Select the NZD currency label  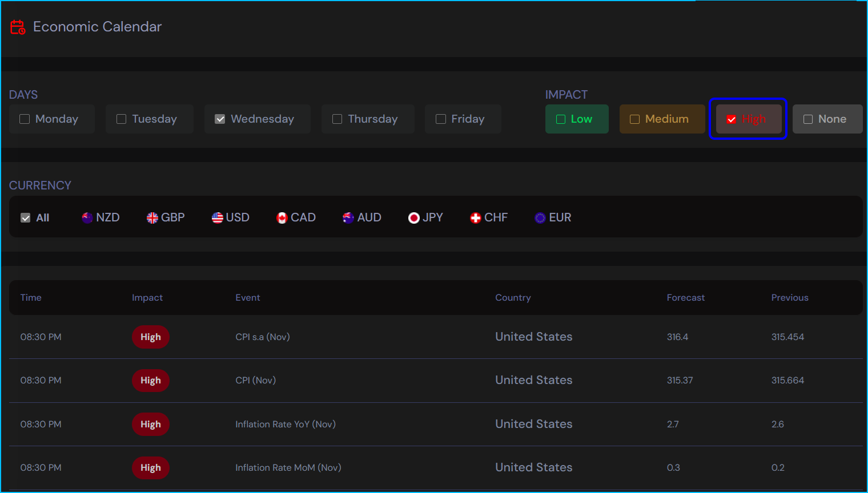108,217
